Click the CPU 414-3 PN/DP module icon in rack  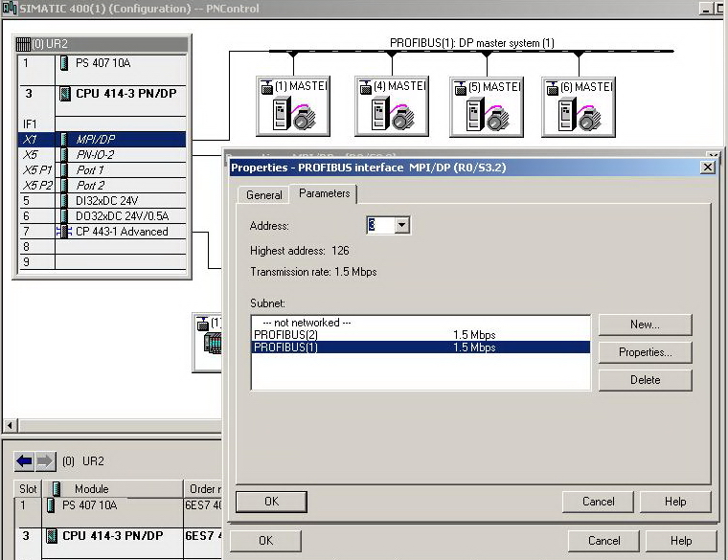pos(65,94)
